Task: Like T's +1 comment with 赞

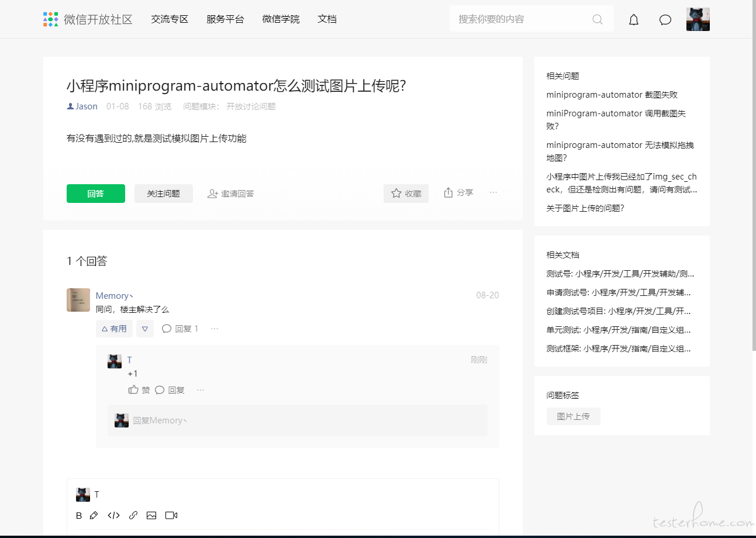Action: (x=139, y=390)
